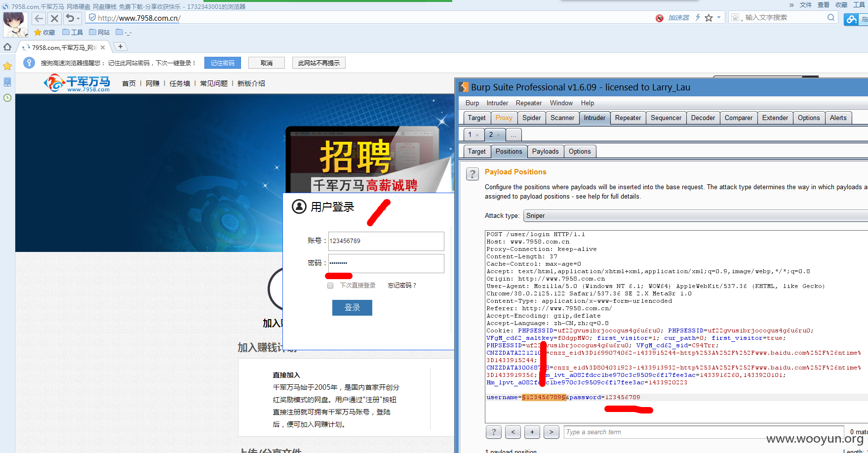Click the magnifier search icon
This screenshot has width=868, height=453.
[831, 17]
